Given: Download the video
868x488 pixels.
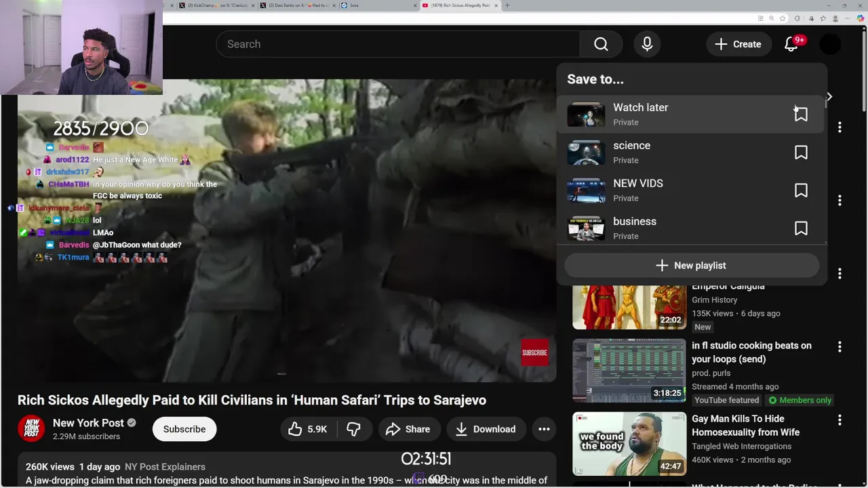Looking at the screenshot, I should tap(486, 429).
